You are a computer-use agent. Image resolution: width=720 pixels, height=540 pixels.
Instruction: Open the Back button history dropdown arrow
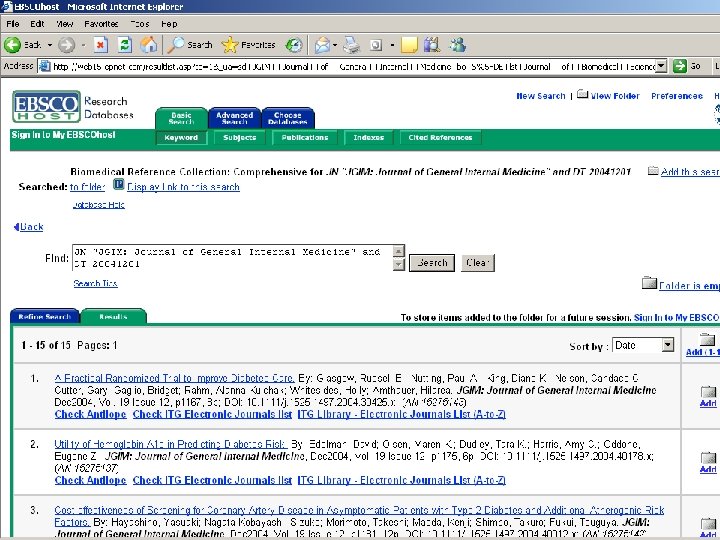50,45
